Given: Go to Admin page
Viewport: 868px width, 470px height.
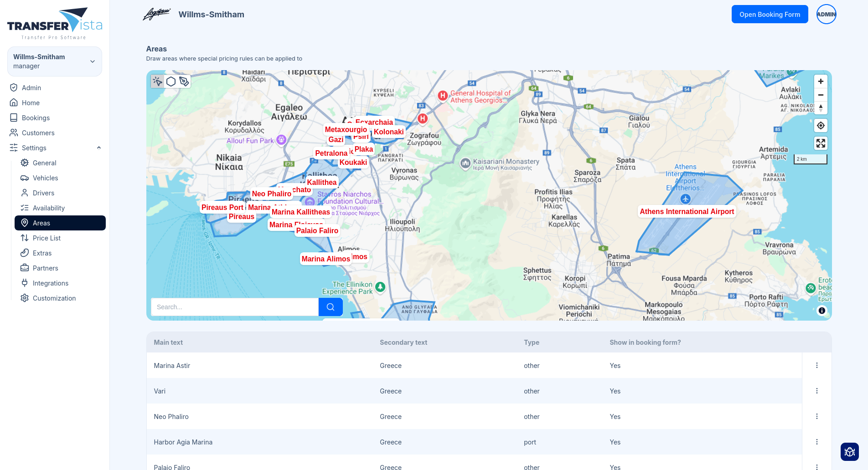Looking at the screenshot, I should pos(31,87).
